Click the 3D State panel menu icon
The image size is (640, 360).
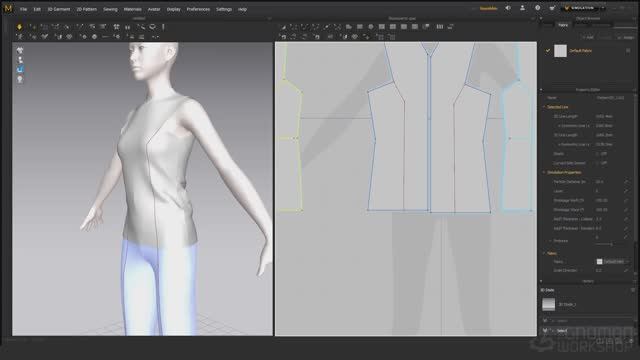[633, 290]
